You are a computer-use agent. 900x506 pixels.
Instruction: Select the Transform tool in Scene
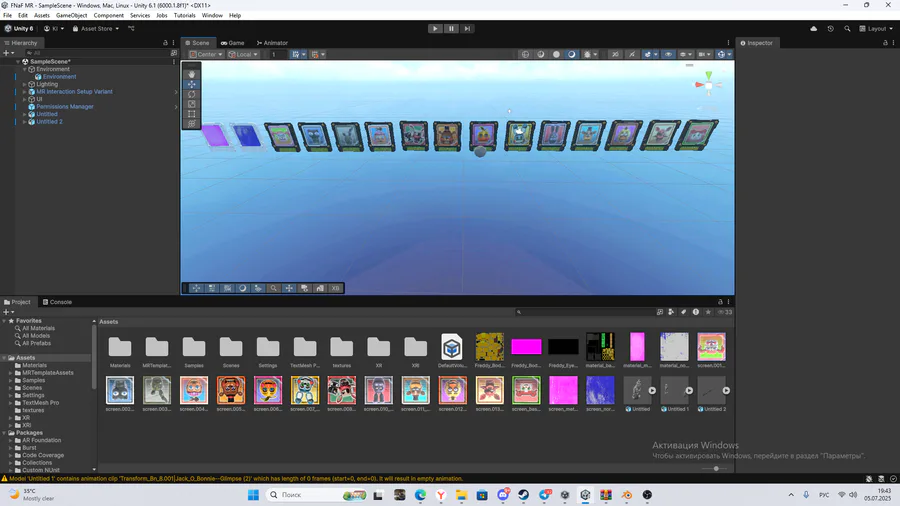(x=192, y=123)
